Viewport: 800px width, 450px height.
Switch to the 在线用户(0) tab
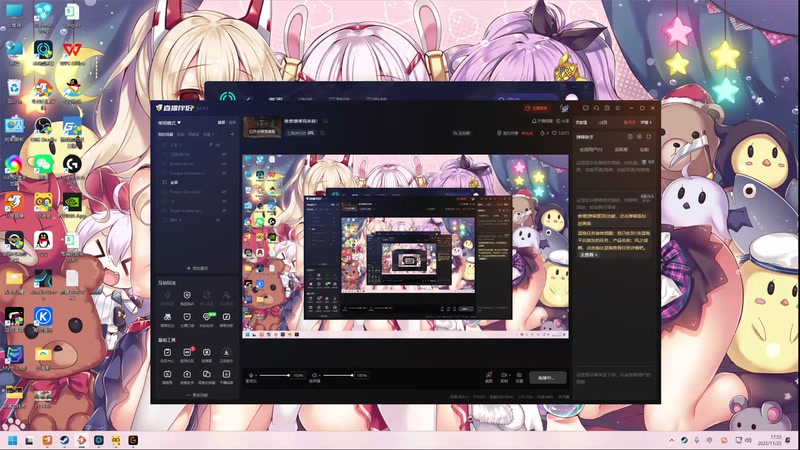click(591, 149)
